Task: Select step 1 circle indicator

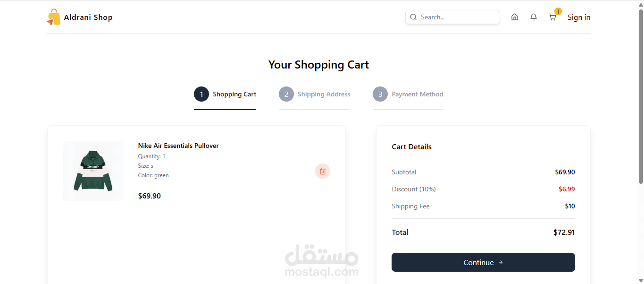Action: click(x=201, y=94)
